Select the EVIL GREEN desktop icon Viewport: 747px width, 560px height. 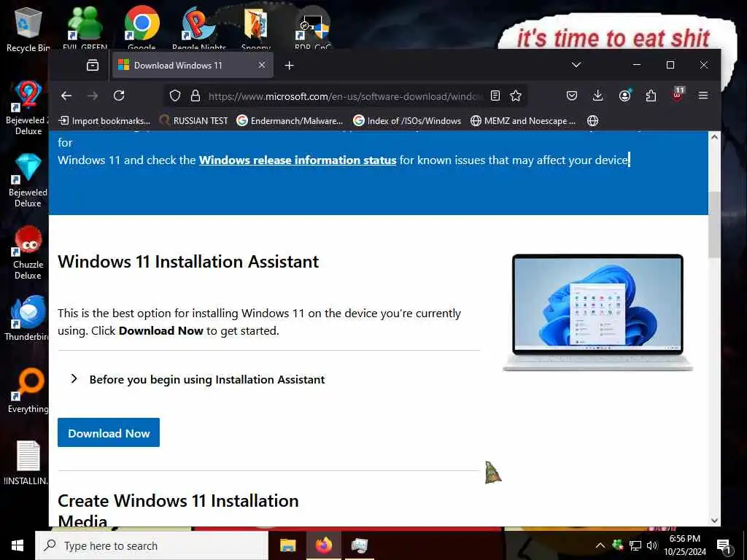85,28
